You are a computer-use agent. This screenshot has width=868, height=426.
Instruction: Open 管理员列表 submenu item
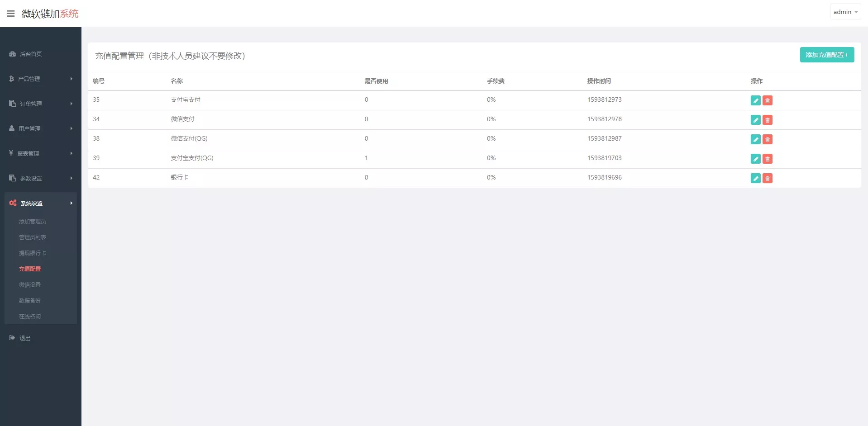coord(32,237)
